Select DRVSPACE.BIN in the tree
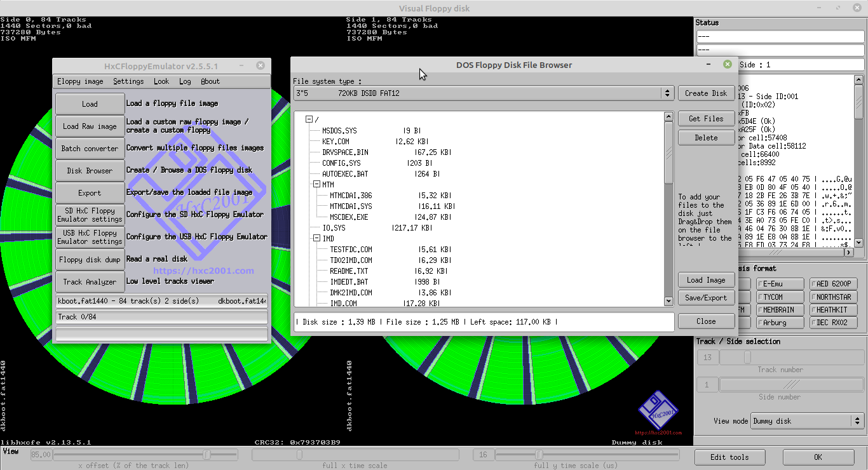The image size is (868, 470). point(345,152)
